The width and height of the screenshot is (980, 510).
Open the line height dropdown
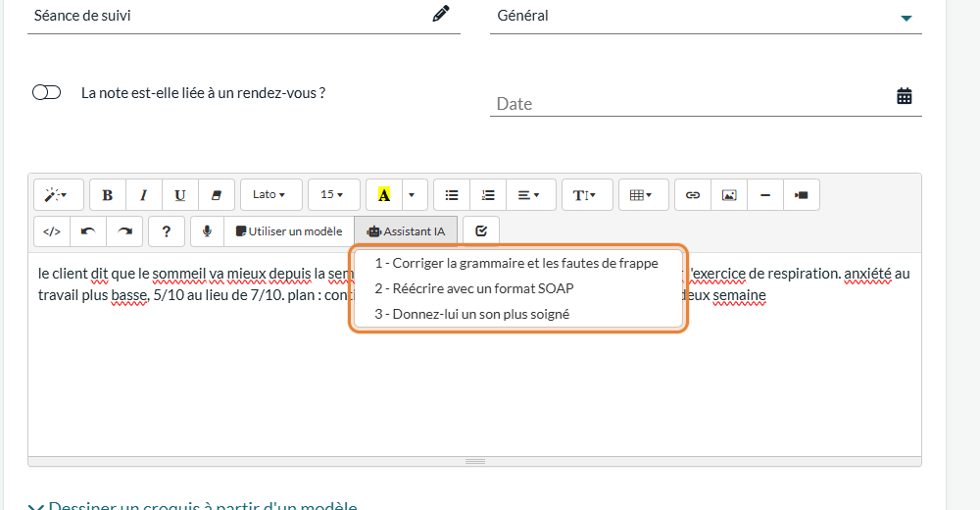[587, 194]
